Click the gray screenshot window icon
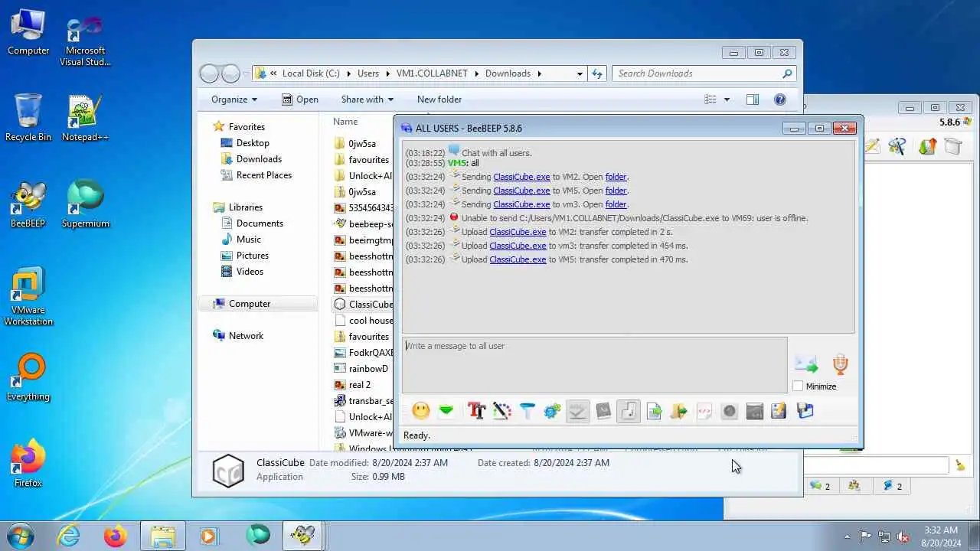Viewport: 980px width, 551px height. click(755, 411)
